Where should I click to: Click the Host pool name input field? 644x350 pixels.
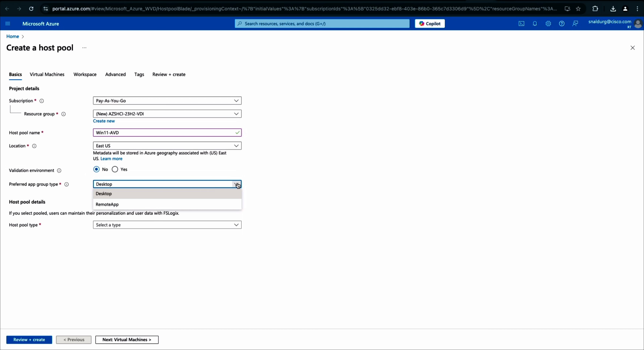point(167,133)
